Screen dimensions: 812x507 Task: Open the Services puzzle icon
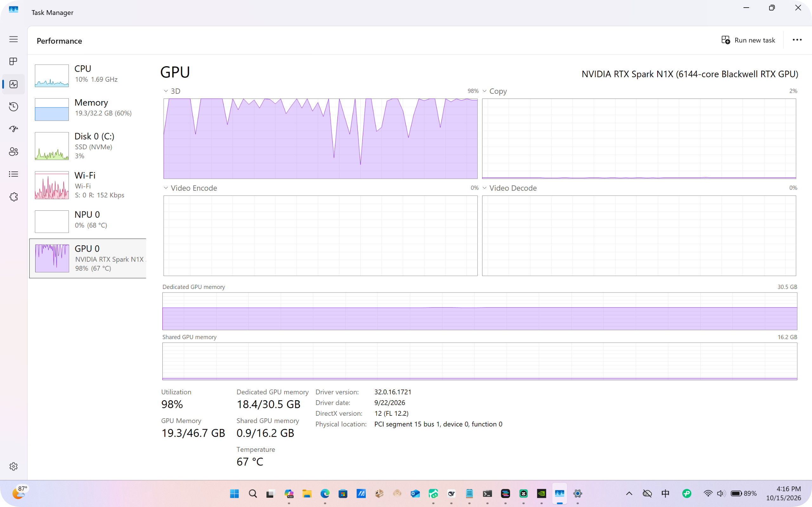tap(13, 197)
